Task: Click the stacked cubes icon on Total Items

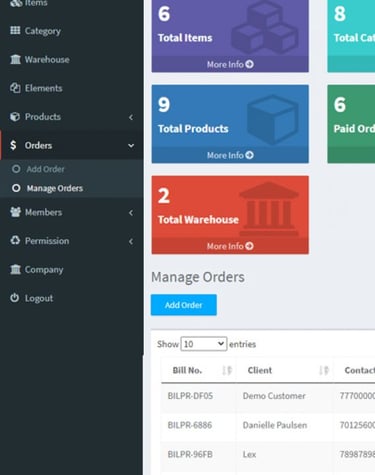Action: click(264, 28)
